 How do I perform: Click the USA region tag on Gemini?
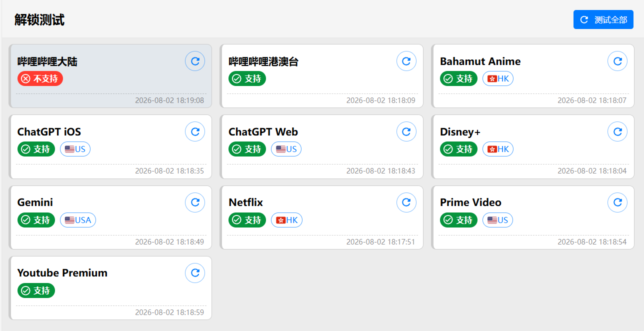[78, 220]
